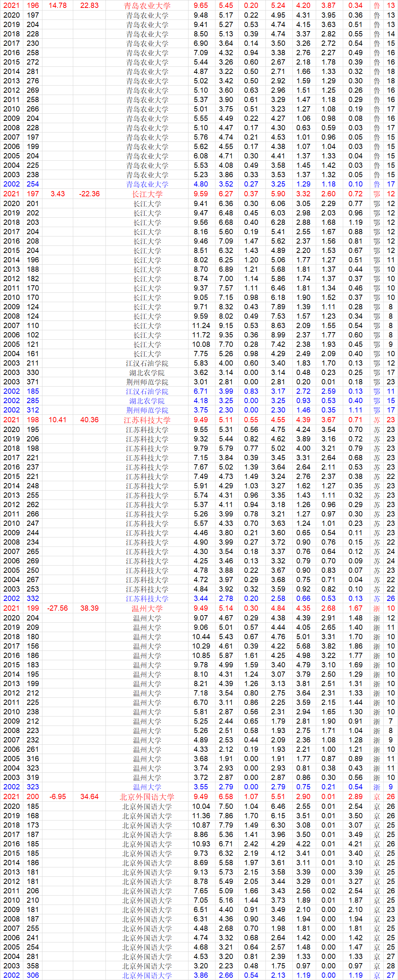Select the blue 江苏科技大学 name in 2002 row

[x=147, y=598]
